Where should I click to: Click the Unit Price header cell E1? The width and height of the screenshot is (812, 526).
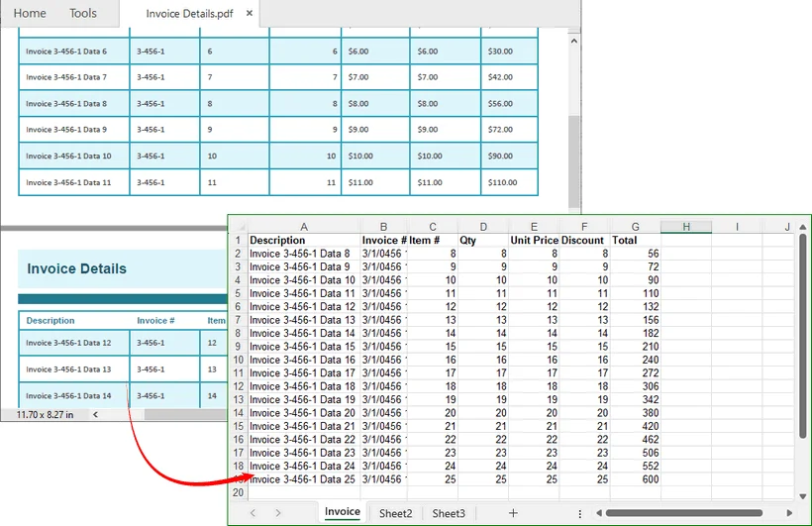pos(534,240)
